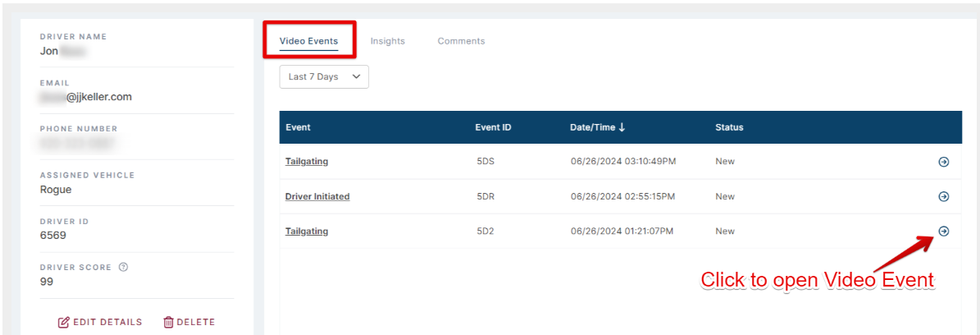The image size is (980, 335).
Task: Click the @jjkeller.com email address
Action: pyautogui.click(x=86, y=98)
